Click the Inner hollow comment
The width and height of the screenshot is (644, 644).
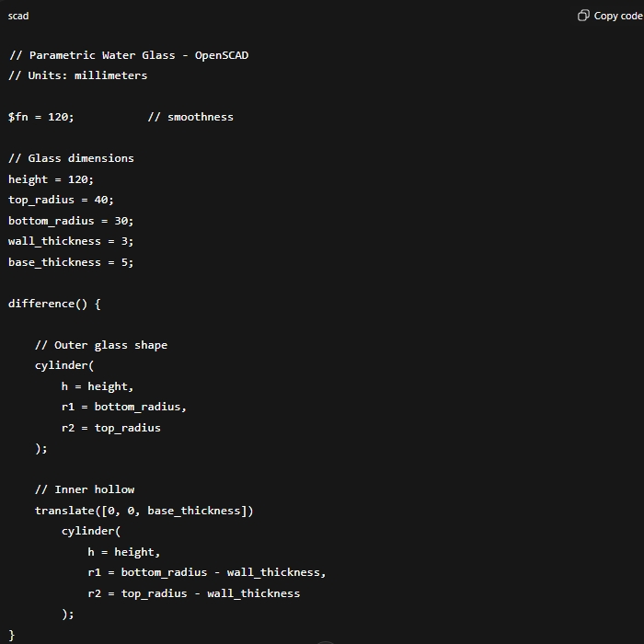click(85, 489)
